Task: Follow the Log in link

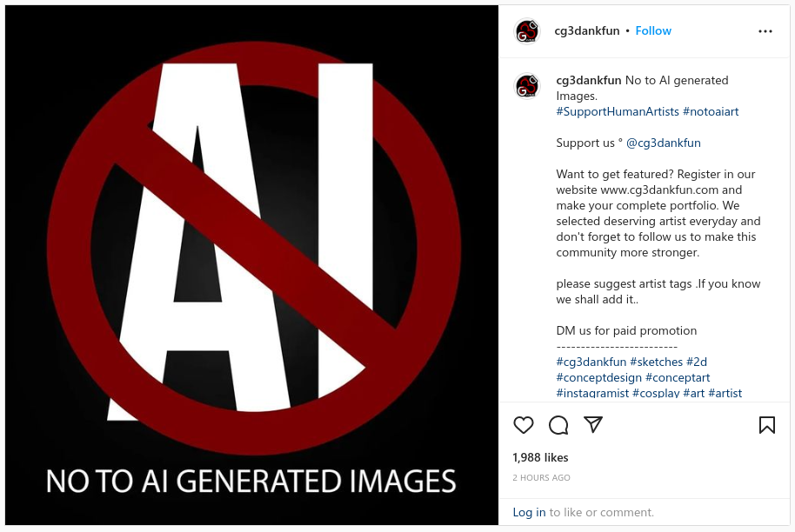Action: click(529, 512)
